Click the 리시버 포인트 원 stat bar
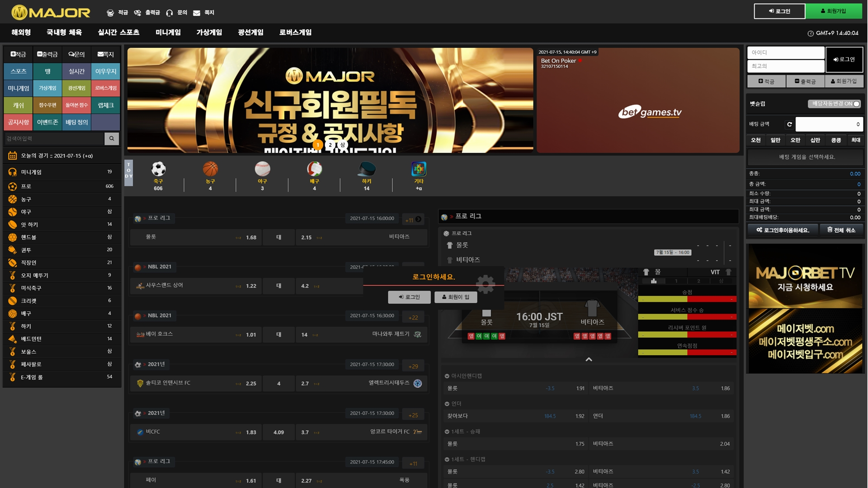Screen dimensions: 868x488 [687, 334]
